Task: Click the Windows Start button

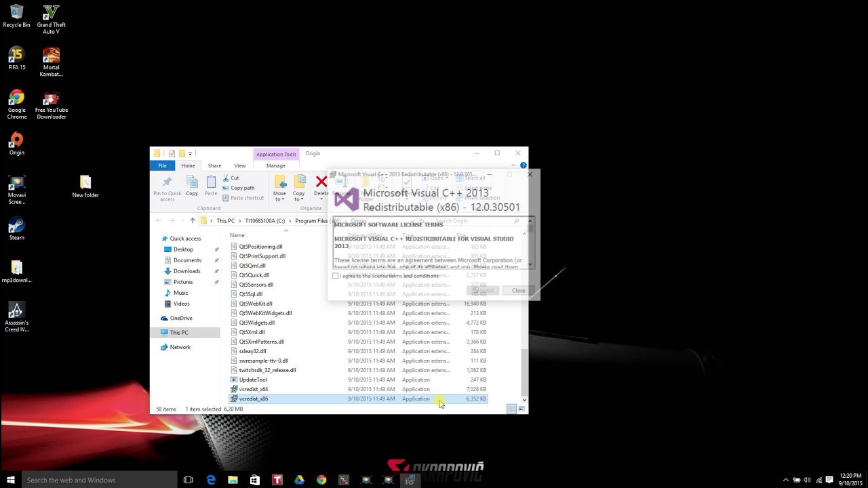Action: click(11, 480)
